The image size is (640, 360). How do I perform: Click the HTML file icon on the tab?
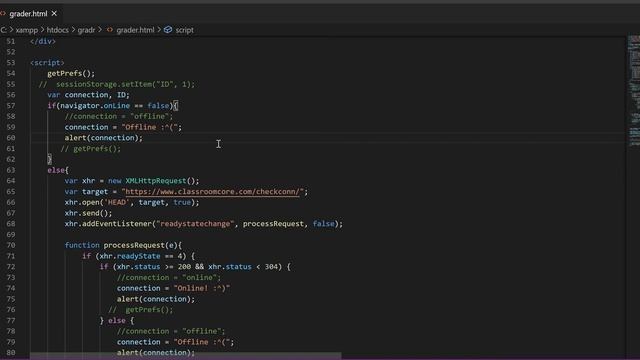point(3,14)
